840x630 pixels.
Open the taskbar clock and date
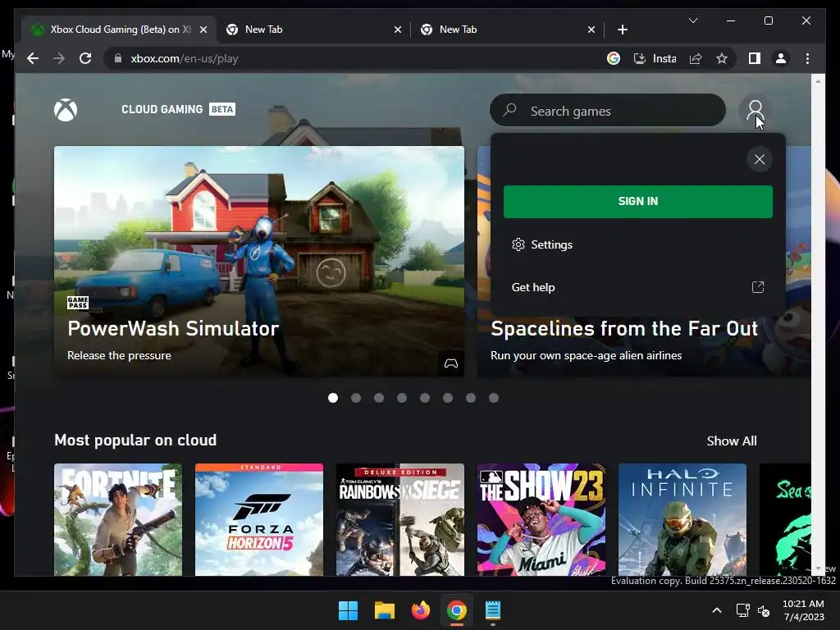[x=803, y=610]
